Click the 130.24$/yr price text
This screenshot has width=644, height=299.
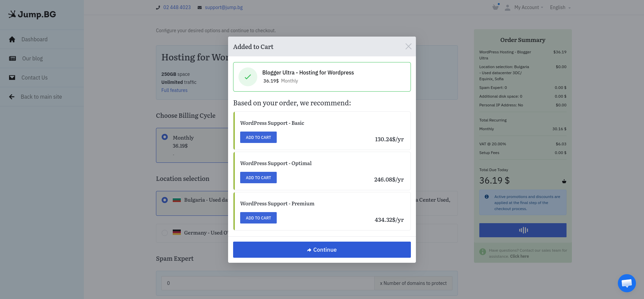click(x=389, y=139)
